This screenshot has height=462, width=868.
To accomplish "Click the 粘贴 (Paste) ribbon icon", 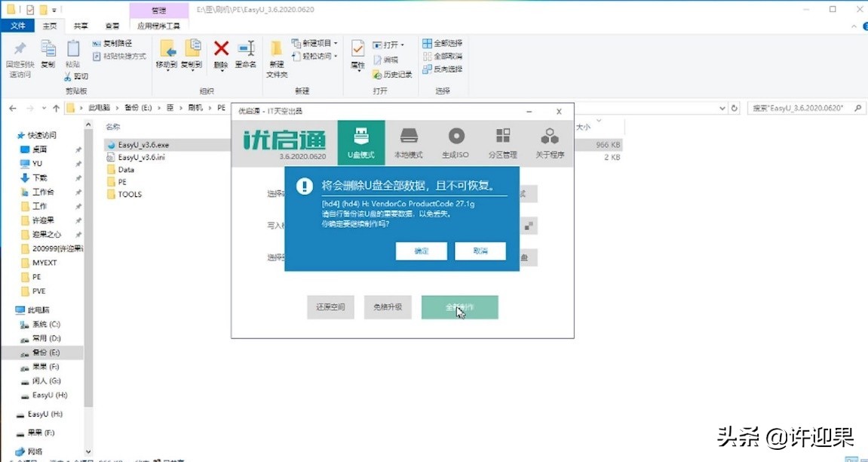I will point(73,55).
